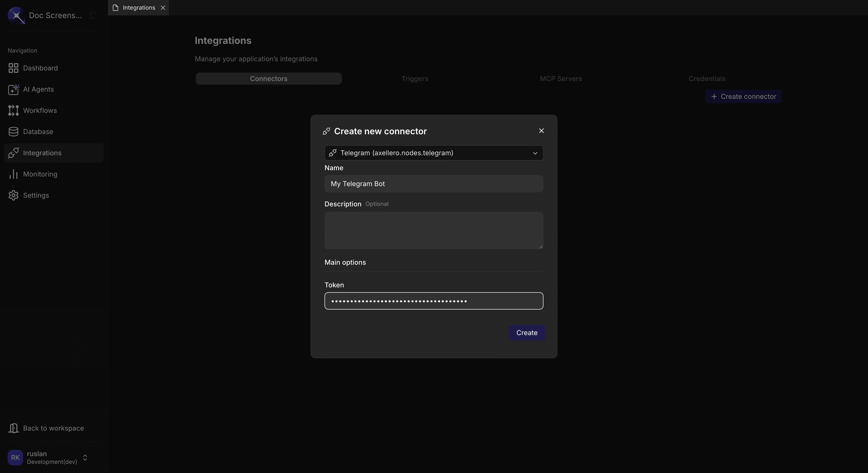Open the Telegram connector type dropdown
This screenshot has height=473, width=868.
pyautogui.click(x=434, y=153)
